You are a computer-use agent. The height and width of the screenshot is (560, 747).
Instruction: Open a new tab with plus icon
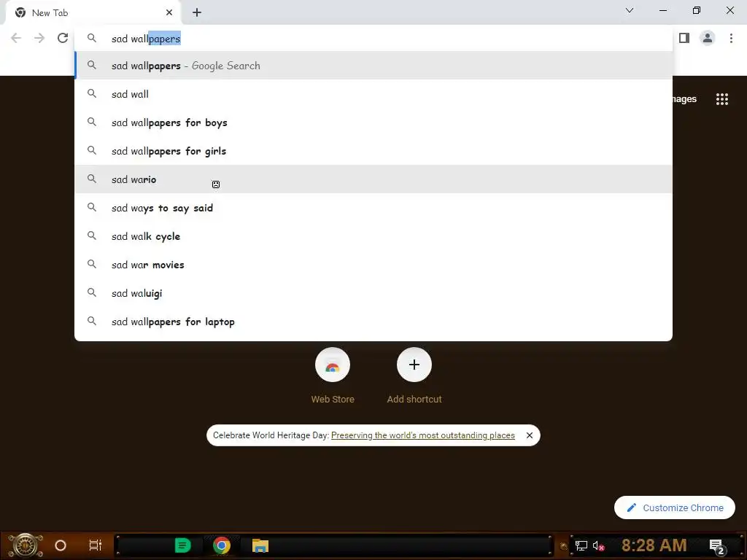(x=197, y=13)
